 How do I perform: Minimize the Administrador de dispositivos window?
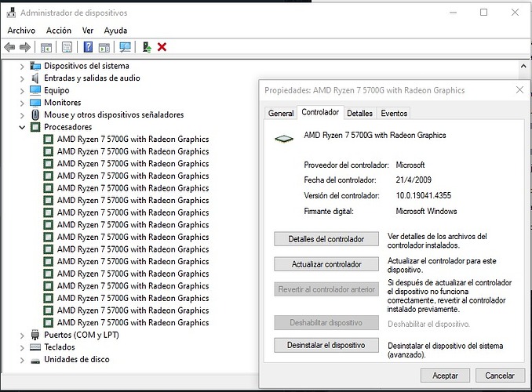(x=453, y=13)
